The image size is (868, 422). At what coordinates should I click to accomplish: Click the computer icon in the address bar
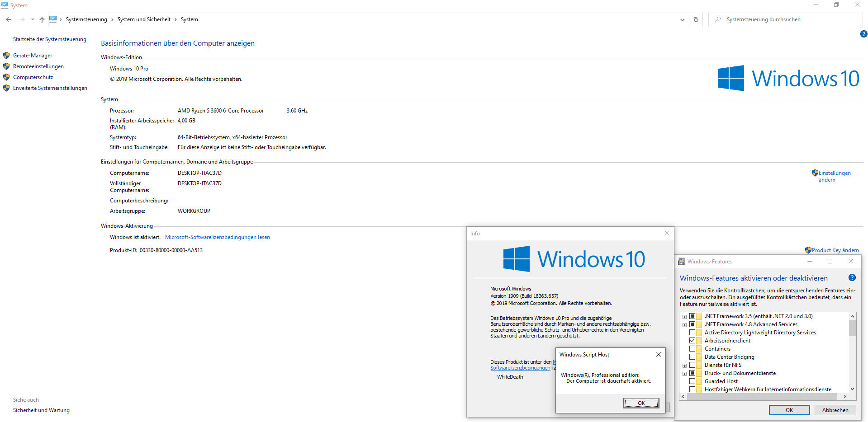pos(53,19)
